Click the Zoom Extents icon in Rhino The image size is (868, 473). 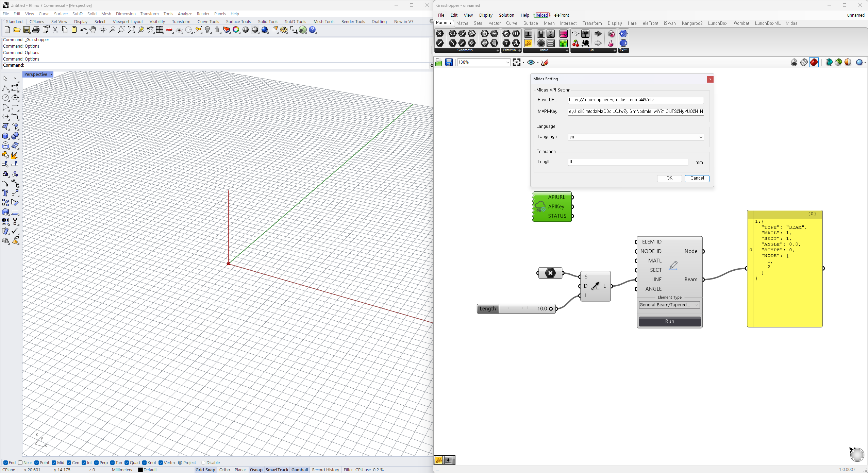[131, 30]
